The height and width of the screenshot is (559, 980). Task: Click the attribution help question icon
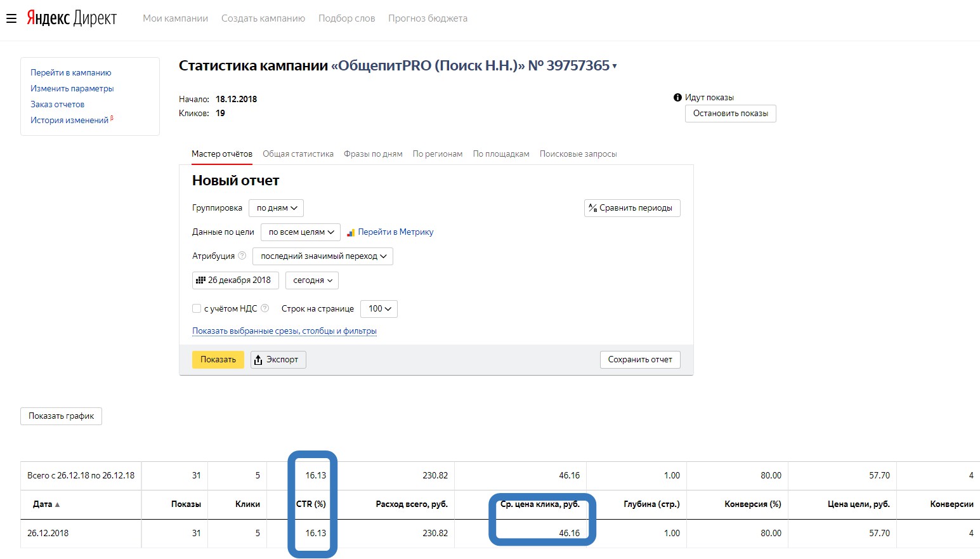click(242, 256)
